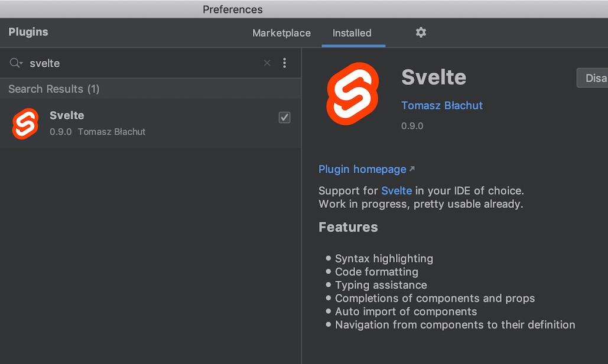Click the Completions of components and props item
The width and height of the screenshot is (608, 364).
click(x=435, y=298)
